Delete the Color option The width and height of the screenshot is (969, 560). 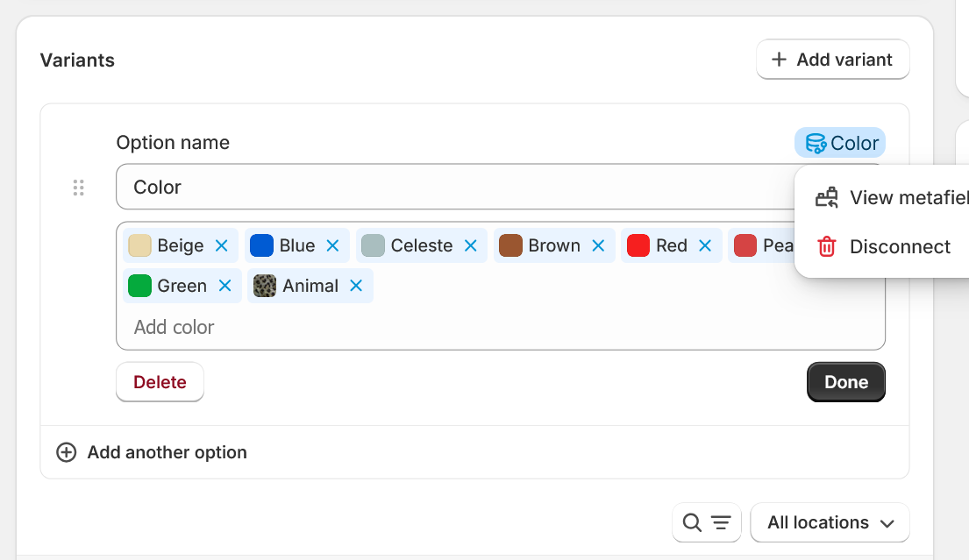(x=160, y=383)
